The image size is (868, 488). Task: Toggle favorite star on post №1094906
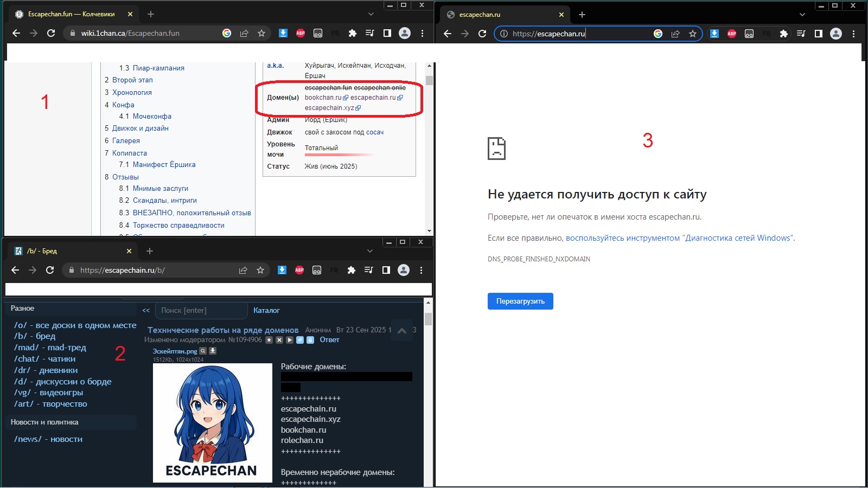269,340
